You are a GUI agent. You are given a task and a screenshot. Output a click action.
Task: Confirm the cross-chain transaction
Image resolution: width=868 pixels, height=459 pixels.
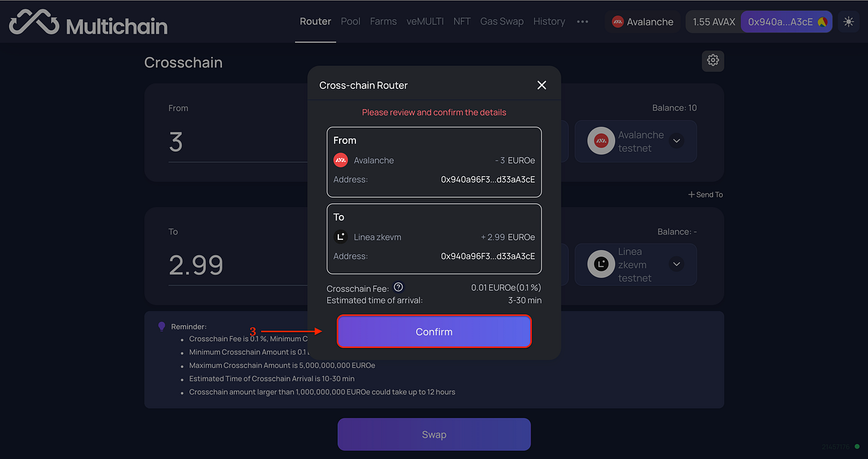434,331
